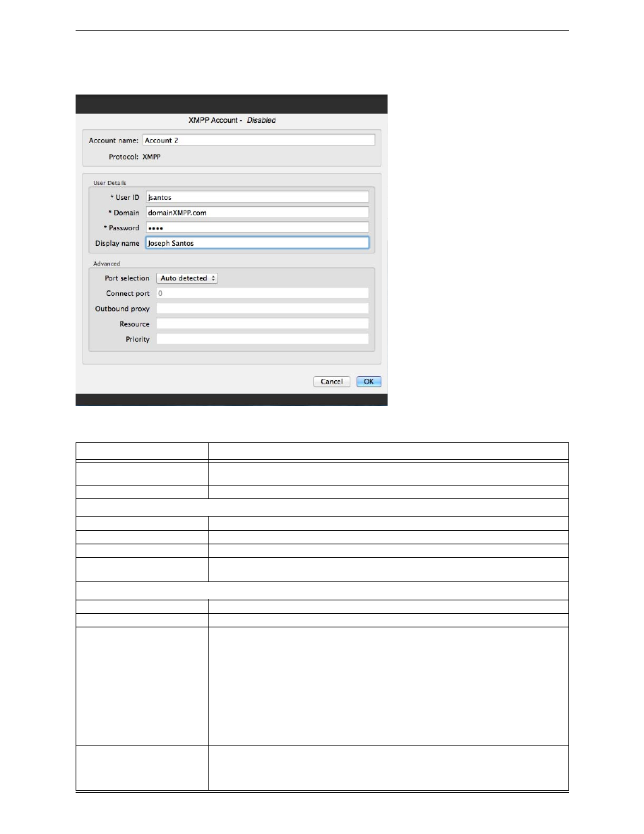Click the Protocol value XMPP text

click(151, 157)
